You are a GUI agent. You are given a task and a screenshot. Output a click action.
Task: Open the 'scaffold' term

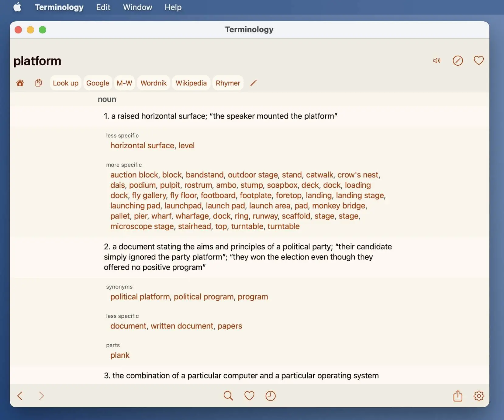[x=296, y=216]
